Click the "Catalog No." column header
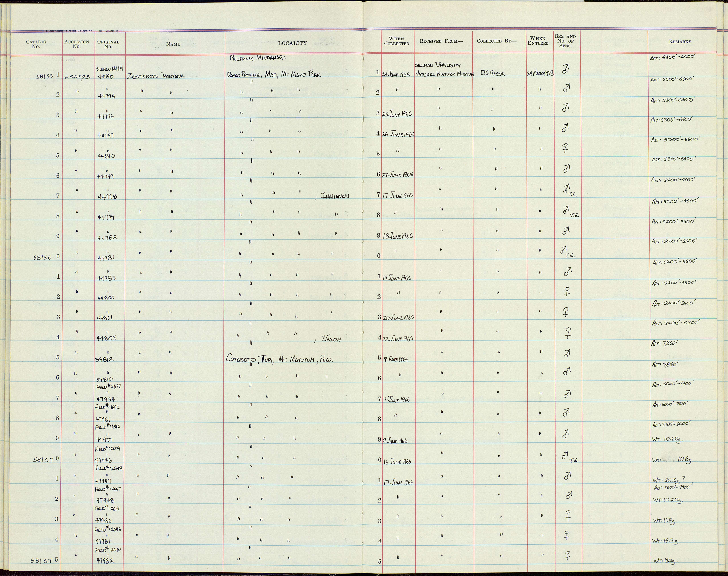The width and height of the screenshot is (728, 576). click(x=36, y=44)
